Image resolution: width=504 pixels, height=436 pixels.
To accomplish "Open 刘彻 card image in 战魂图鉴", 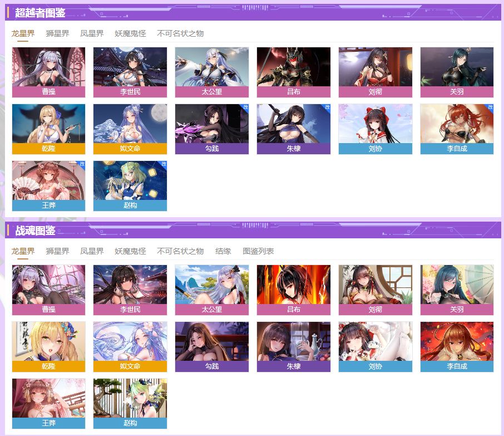I will (x=375, y=285).
